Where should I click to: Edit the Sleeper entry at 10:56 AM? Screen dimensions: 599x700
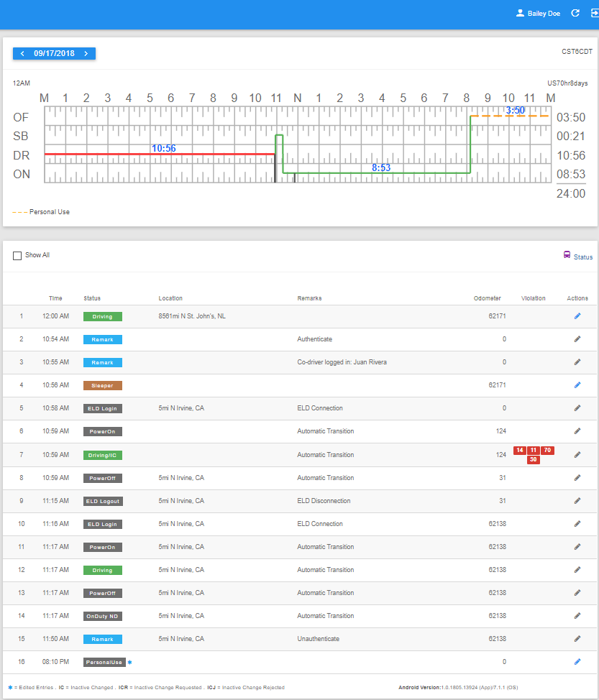click(x=577, y=384)
